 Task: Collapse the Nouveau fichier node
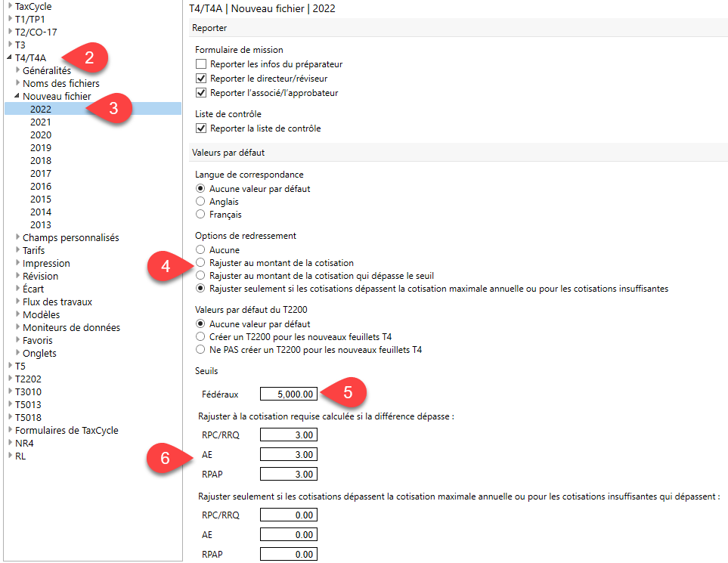coord(17,96)
